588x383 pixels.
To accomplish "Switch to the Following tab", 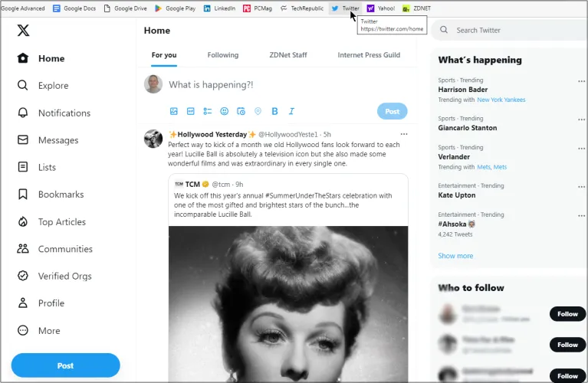I will [223, 55].
